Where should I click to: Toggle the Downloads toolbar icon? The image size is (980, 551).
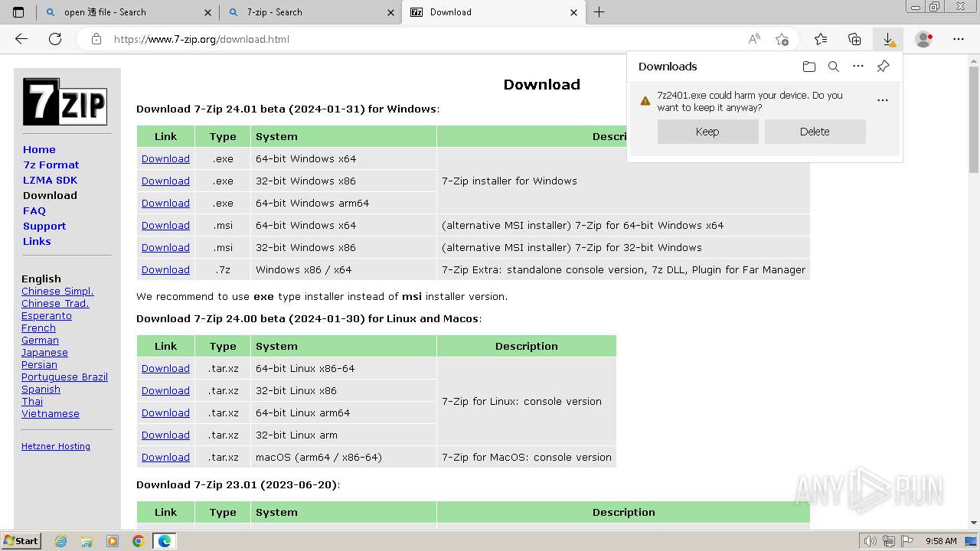click(888, 39)
